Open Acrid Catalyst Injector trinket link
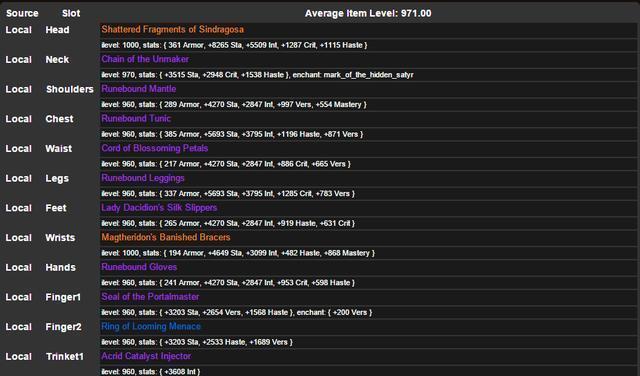This screenshot has height=376, width=640. coord(146,356)
